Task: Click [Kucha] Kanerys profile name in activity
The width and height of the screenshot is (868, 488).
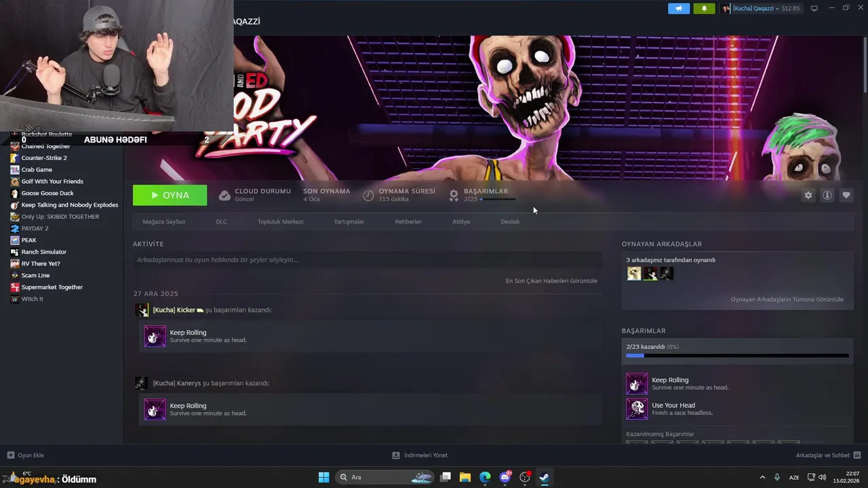Action: tap(177, 383)
